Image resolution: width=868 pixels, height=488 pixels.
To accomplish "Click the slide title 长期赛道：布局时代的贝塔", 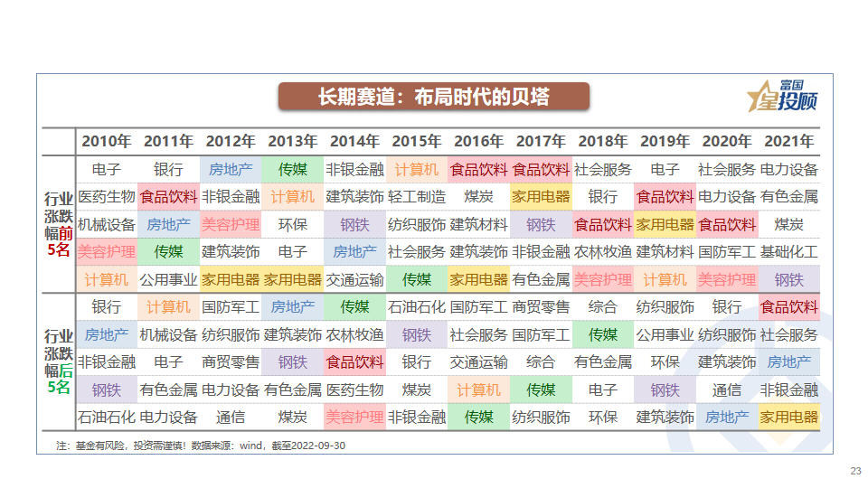I will click(433, 97).
